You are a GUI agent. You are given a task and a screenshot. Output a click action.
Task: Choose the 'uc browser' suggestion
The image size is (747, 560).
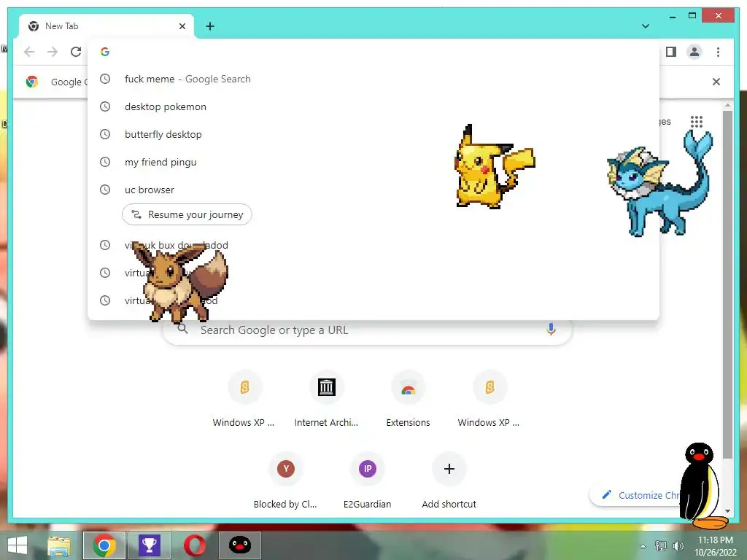373,190
